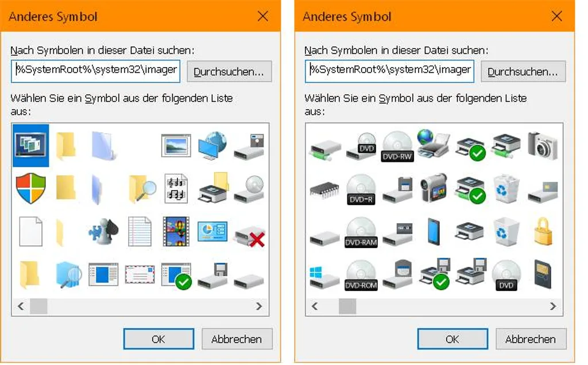Select the Windows security shield icon
The image size is (588, 365).
pyautogui.click(x=31, y=188)
